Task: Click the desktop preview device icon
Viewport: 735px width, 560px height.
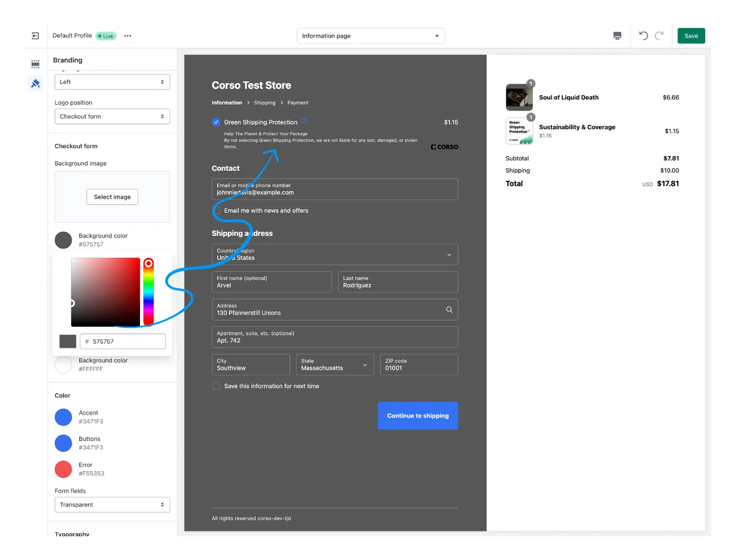Action: [x=617, y=36]
